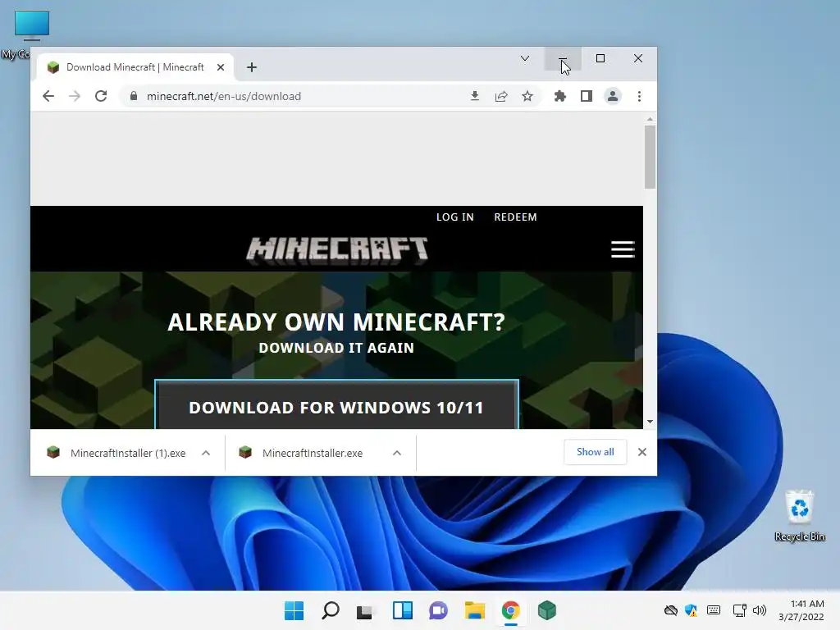Go back using Chrome's back arrow

(x=48, y=97)
